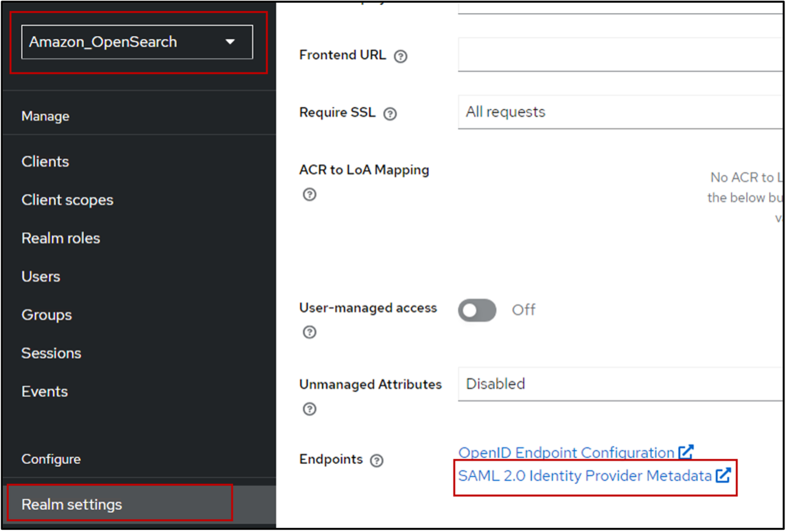Click the Manage section heading
This screenshot has height=532, width=788.
[46, 116]
